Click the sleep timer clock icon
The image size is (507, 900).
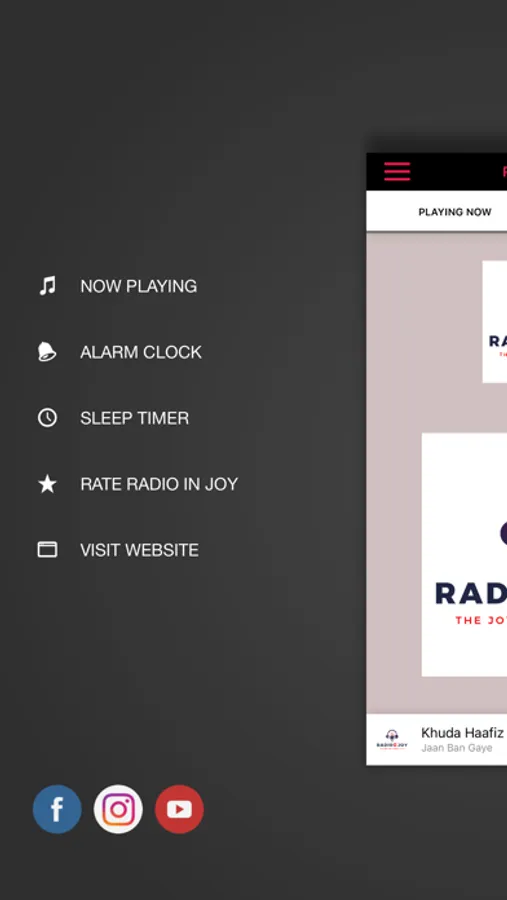pos(47,417)
